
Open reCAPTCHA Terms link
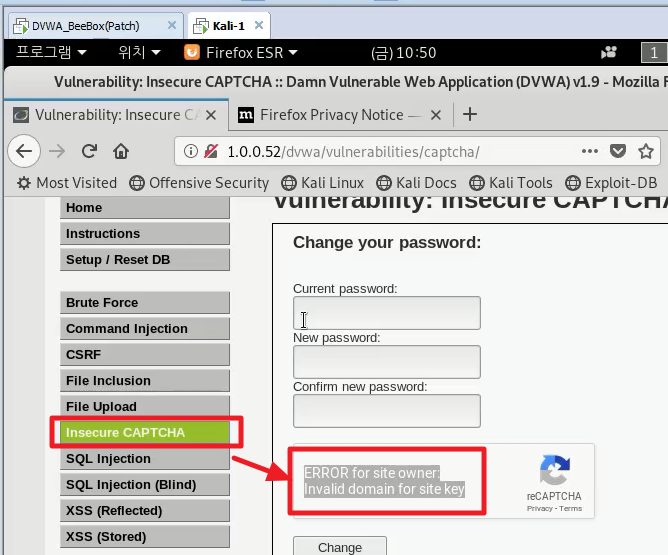point(570,508)
